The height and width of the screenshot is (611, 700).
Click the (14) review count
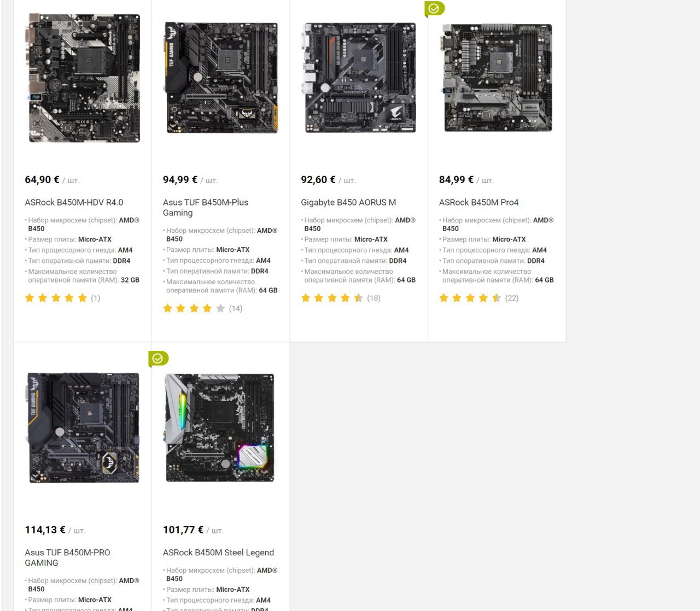coord(236,309)
